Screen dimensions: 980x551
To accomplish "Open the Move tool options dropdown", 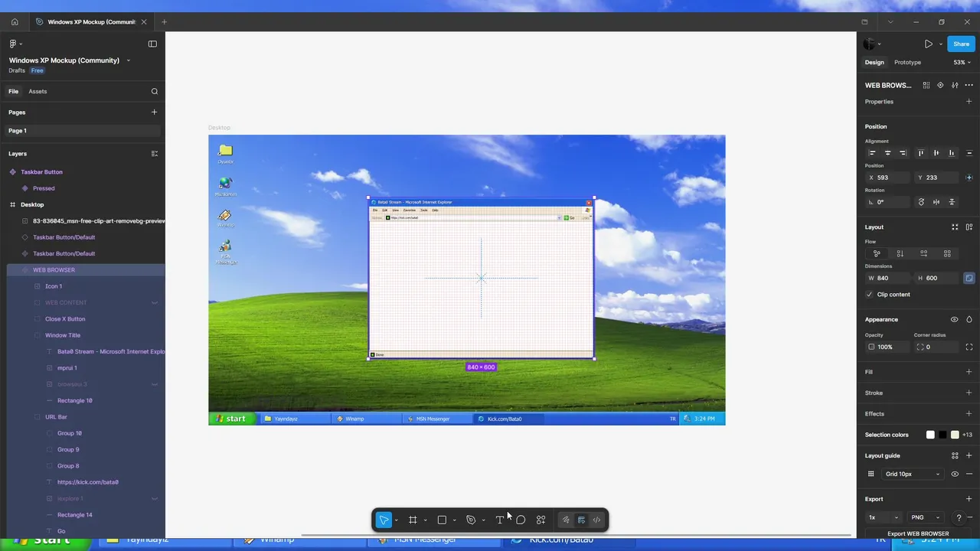I will [x=397, y=520].
